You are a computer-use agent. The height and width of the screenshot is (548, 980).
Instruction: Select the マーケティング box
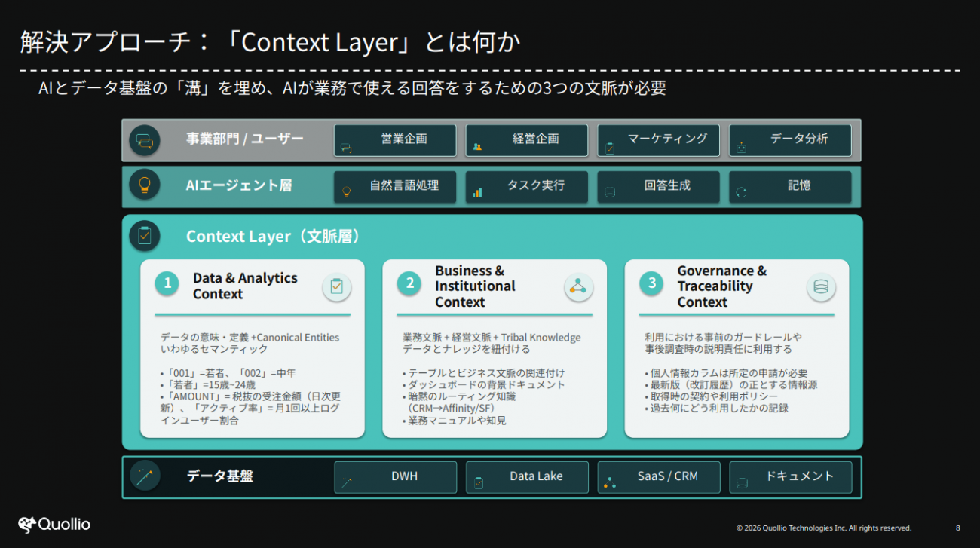(658, 140)
